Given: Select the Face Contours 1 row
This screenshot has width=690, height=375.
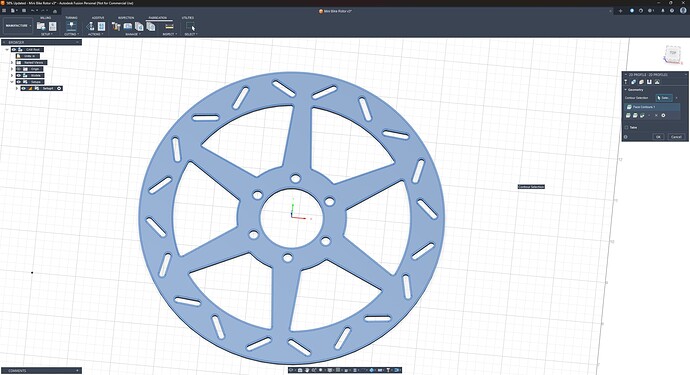Looking at the screenshot, I should click(x=652, y=107).
